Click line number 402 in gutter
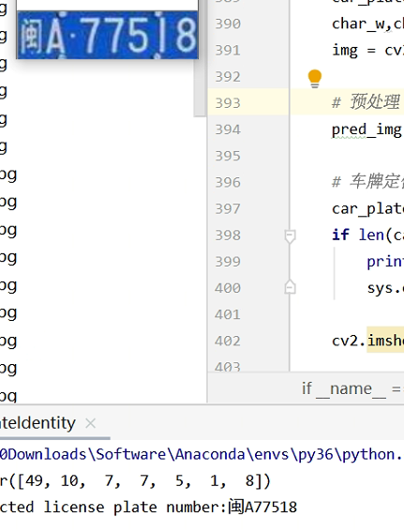This screenshot has height=532, width=404. pos(228,341)
